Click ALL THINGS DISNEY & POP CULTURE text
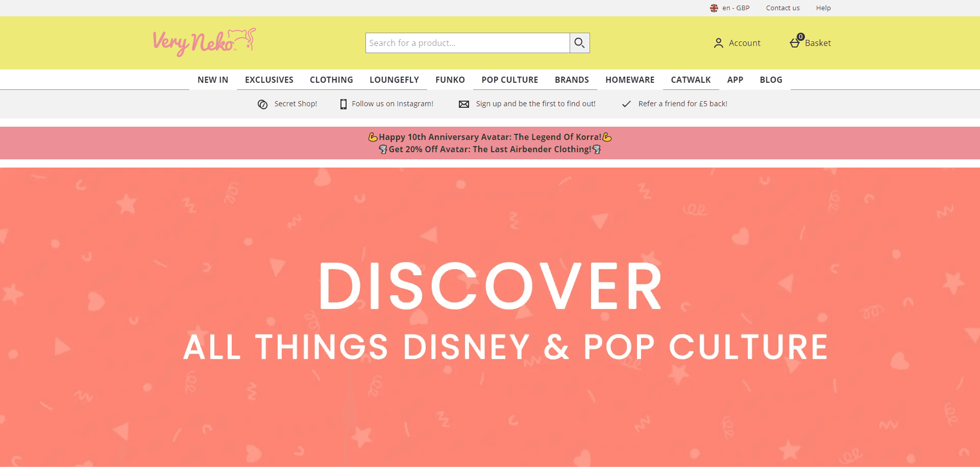Viewport: 980px width, 472px height. (505, 347)
